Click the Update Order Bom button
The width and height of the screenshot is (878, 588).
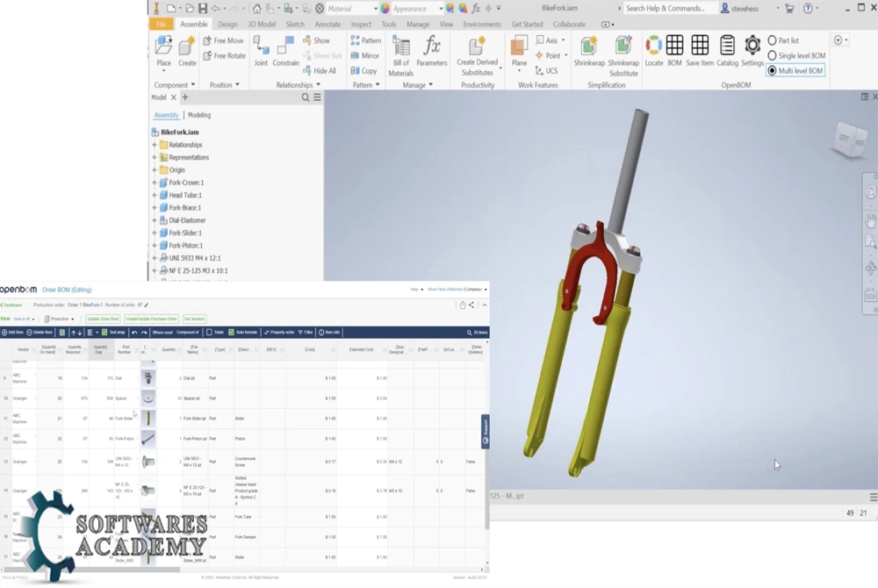(103, 319)
